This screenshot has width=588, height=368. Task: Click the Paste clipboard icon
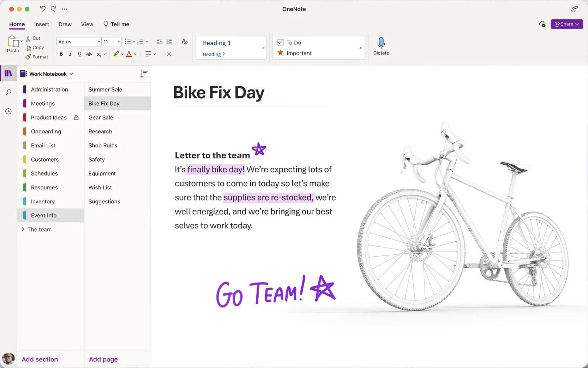pyautogui.click(x=13, y=41)
